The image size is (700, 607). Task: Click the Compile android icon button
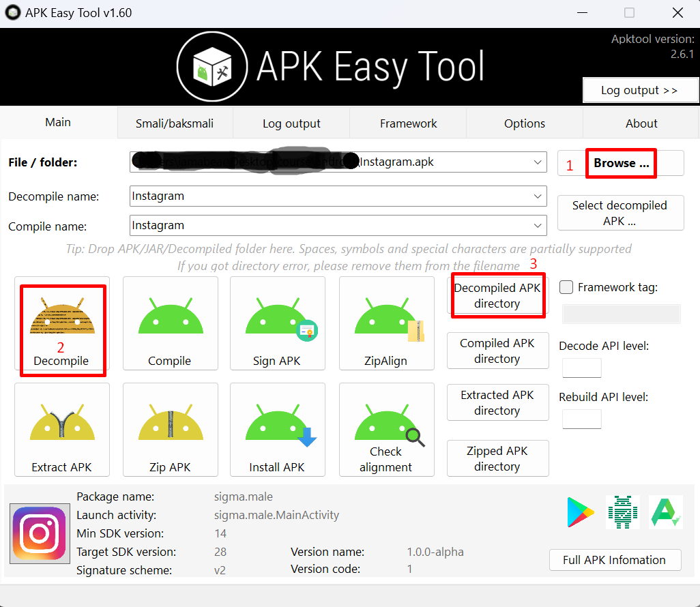[171, 323]
